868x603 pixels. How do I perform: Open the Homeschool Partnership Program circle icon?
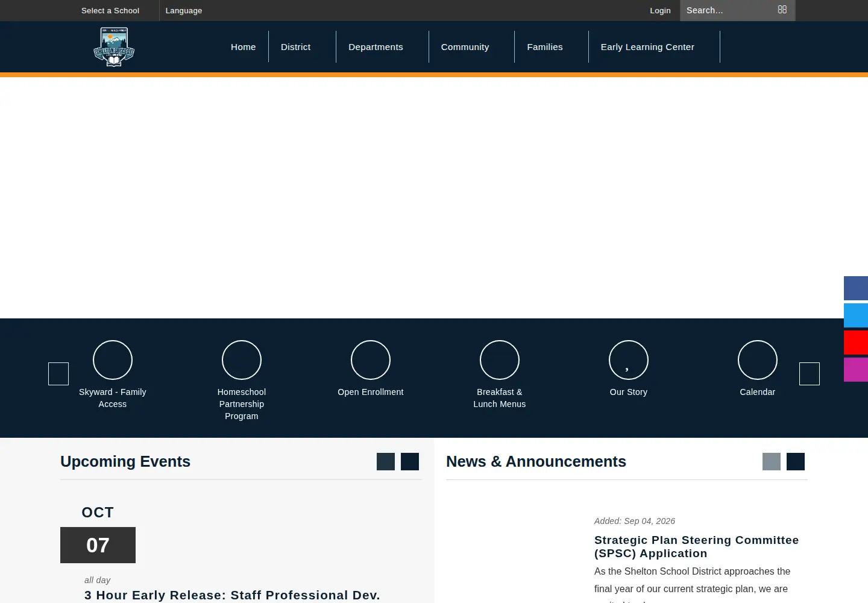tap(242, 360)
